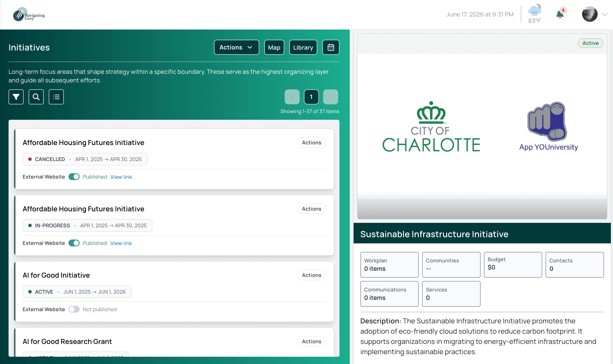The width and height of the screenshot is (613, 364).
Task: Click the Not published label
Action: [x=100, y=309]
